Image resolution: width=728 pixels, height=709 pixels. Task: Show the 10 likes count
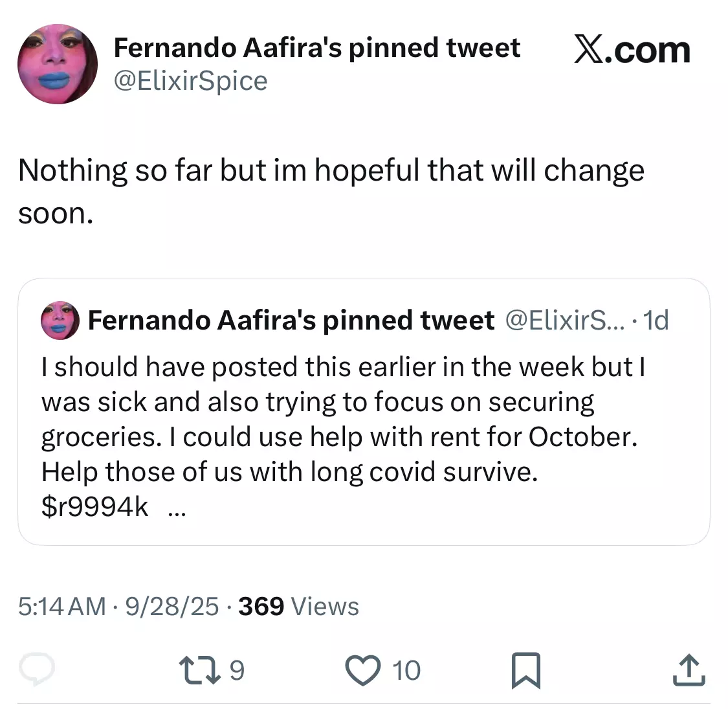click(406, 670)
